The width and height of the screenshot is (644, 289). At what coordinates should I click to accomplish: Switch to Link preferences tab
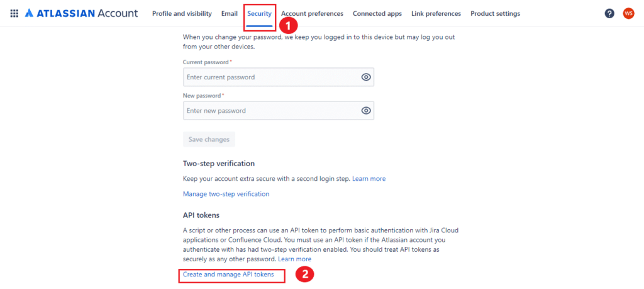[x=436, y=13]
